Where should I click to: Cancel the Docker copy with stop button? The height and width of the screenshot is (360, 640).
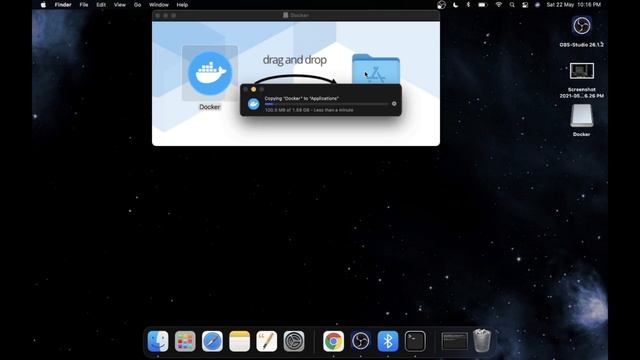[394, 104]
